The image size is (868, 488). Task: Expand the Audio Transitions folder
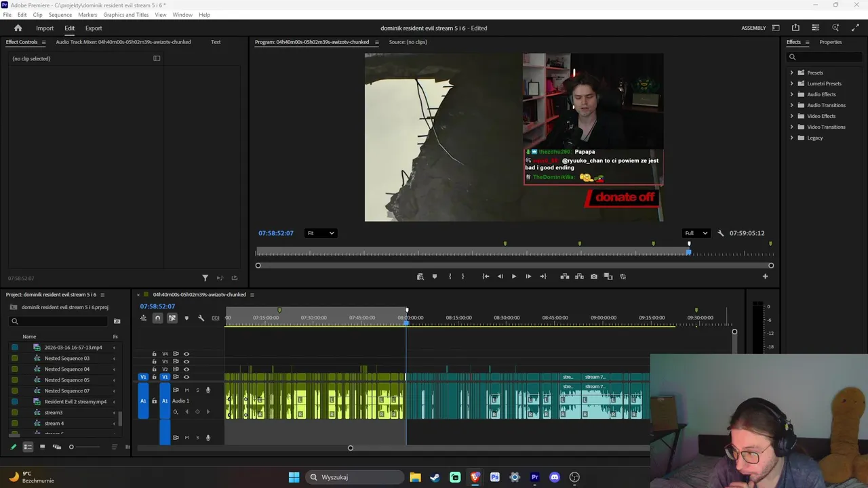791,105
